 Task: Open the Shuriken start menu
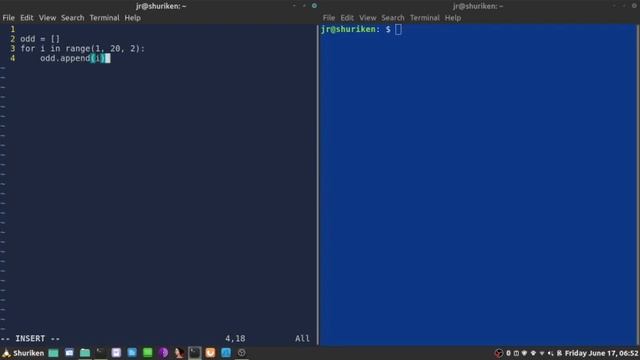23,353
